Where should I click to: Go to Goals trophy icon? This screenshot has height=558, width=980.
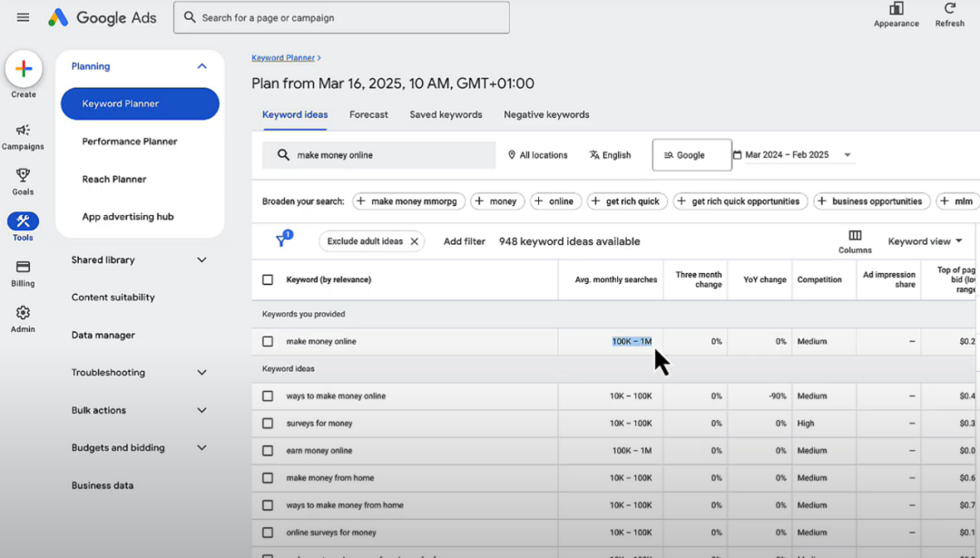23,176
